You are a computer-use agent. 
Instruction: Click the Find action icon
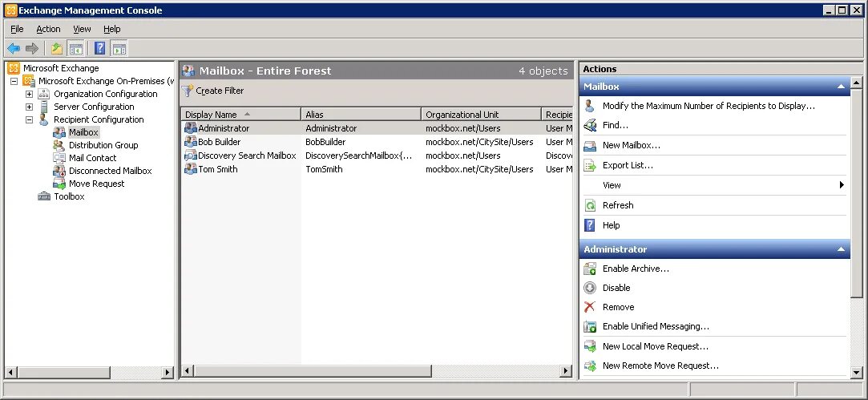tap(590, 125)
